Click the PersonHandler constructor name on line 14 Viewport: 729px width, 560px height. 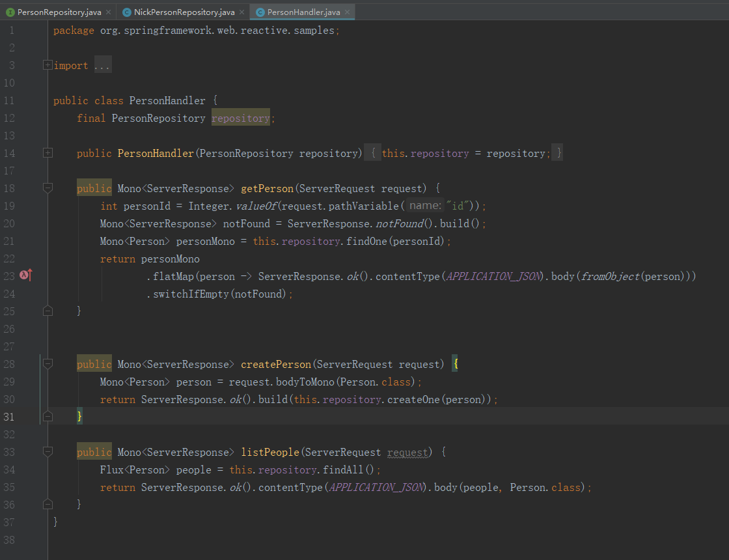(156, 154)
